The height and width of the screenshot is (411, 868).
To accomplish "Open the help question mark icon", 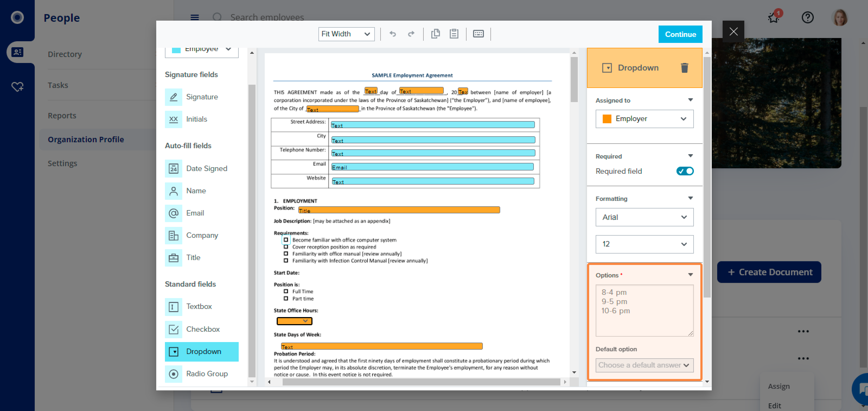I will tap(807, 17).
